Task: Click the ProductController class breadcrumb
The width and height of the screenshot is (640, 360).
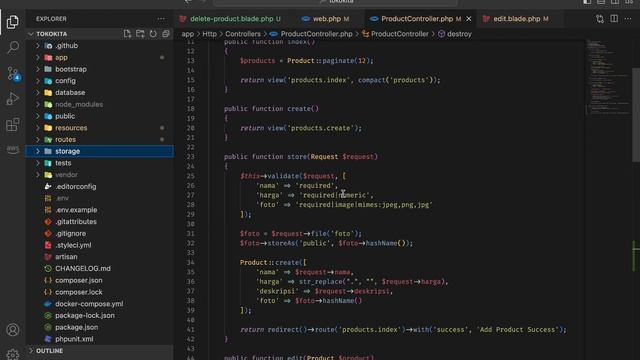Action: click(396, 34)
